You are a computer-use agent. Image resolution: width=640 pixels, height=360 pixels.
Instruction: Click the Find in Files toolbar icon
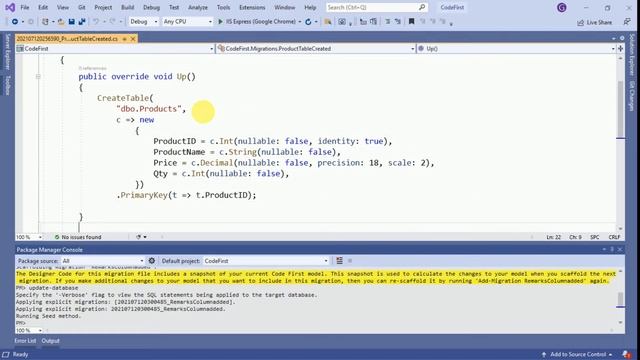pos(328,22)
